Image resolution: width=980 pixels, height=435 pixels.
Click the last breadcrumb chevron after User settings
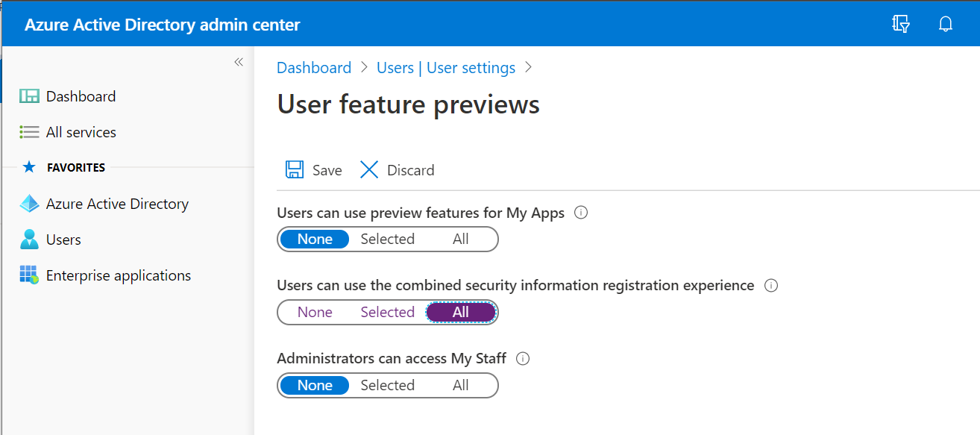tap(529, 67)
